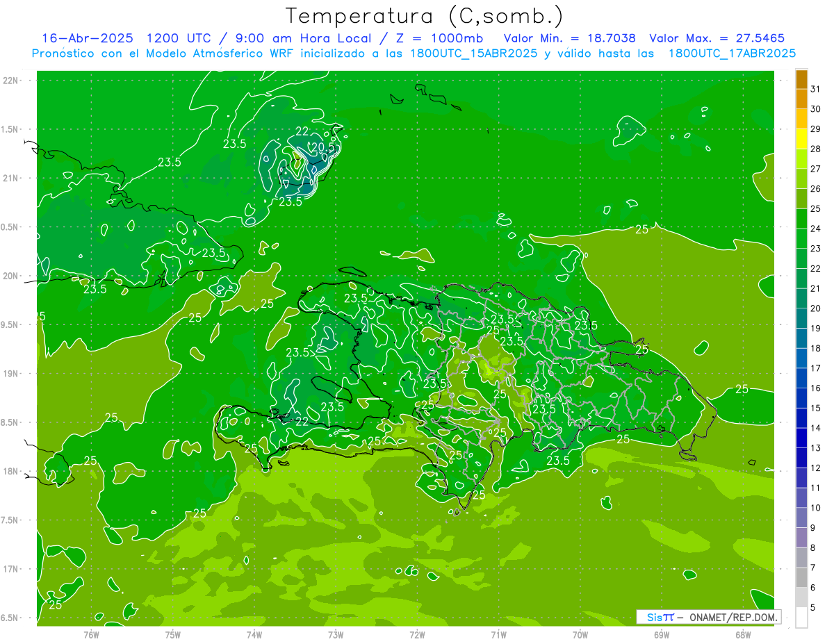Pick the blue colorbar segment between 15 and 16

pyautogui.click(x=802, y=398)
